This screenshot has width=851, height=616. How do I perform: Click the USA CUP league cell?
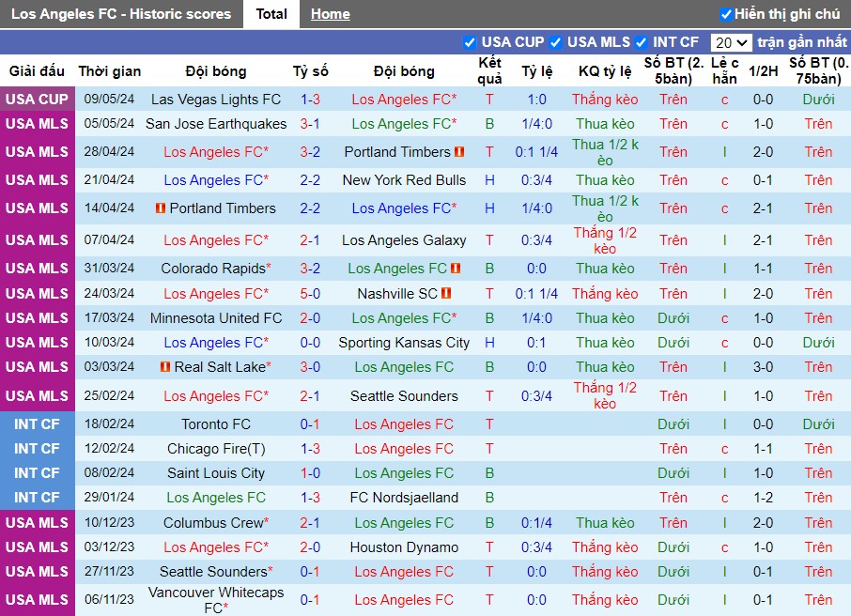point(37,100)
